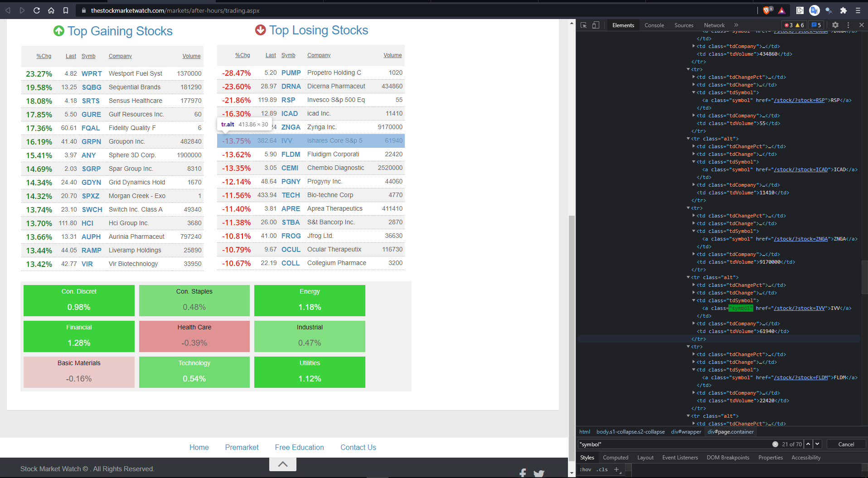
Task: Add a new style rule
Action: pyautogui.click(x=616, y=469)
